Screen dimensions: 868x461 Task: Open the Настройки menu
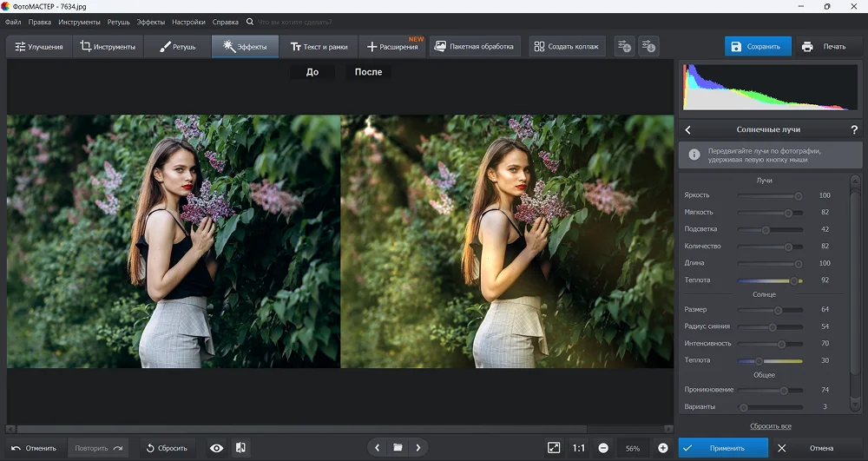188,22
